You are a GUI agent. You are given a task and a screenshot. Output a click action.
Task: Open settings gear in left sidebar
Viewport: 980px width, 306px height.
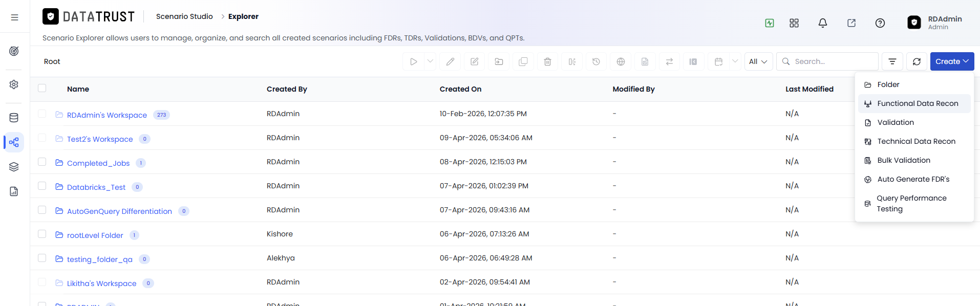pyautogui.click(x=14, y=84)
